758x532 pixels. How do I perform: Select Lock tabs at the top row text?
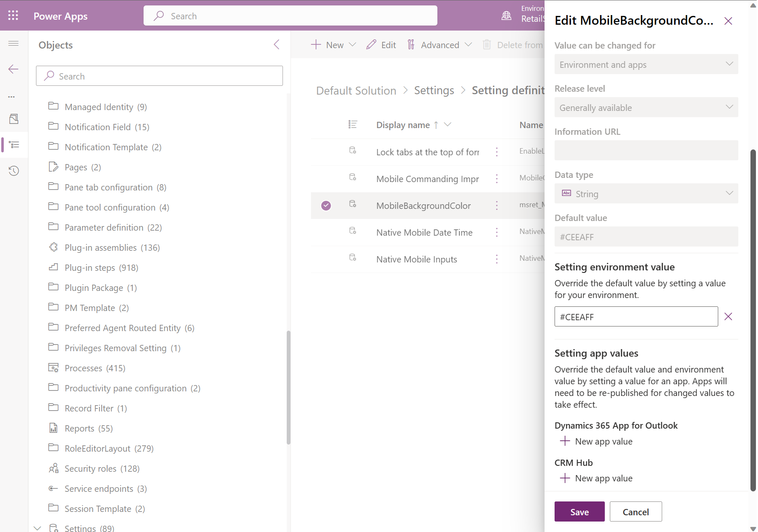click(428, 152)
